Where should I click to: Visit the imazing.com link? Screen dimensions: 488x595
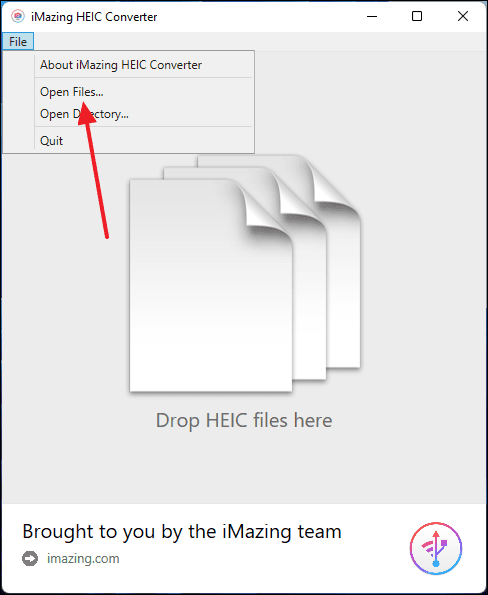tap(83, 559)
